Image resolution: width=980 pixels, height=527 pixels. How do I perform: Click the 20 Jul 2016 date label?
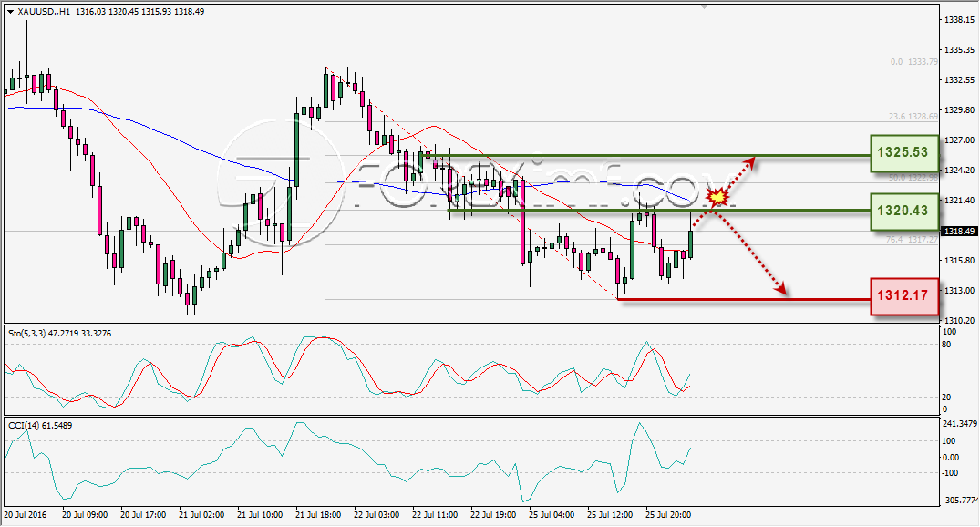(x=25, y=515)
